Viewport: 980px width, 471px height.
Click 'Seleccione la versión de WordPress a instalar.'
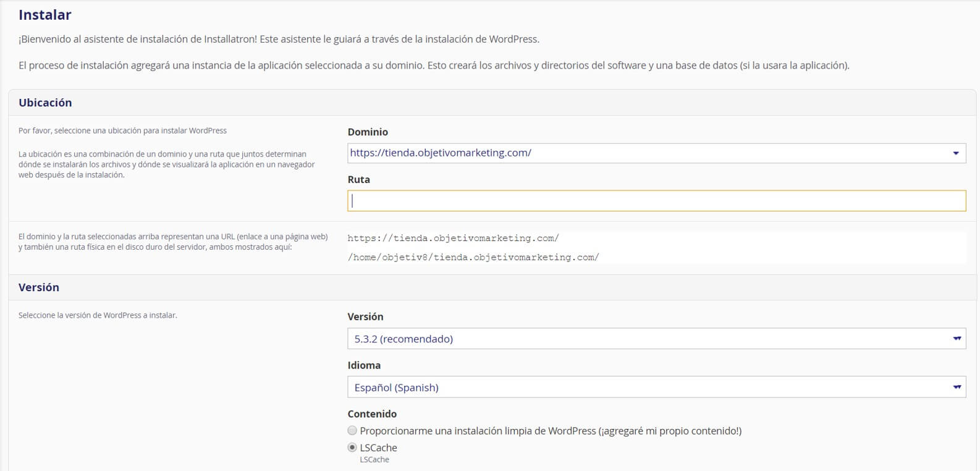click(98, 315)
